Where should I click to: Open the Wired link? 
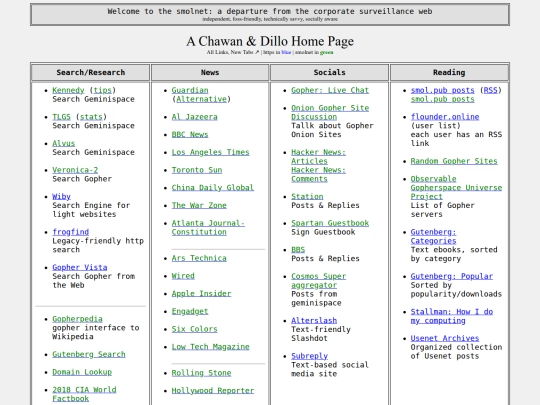pyautogui.click(x=183, y=276)
